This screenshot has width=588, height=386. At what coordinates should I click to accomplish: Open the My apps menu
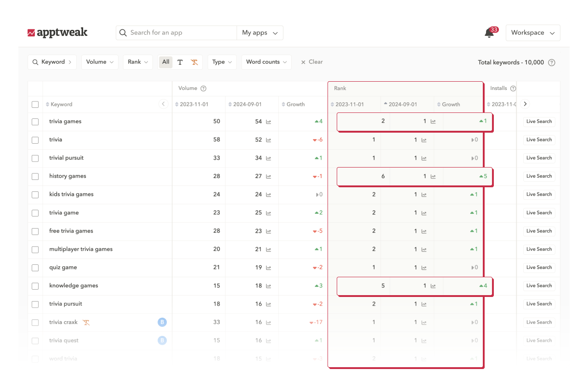pyautogui.click(x=260, y=33)
